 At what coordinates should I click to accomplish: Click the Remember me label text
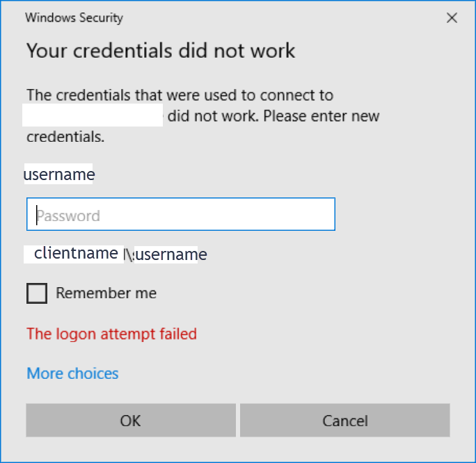click(x=106, y=293)
